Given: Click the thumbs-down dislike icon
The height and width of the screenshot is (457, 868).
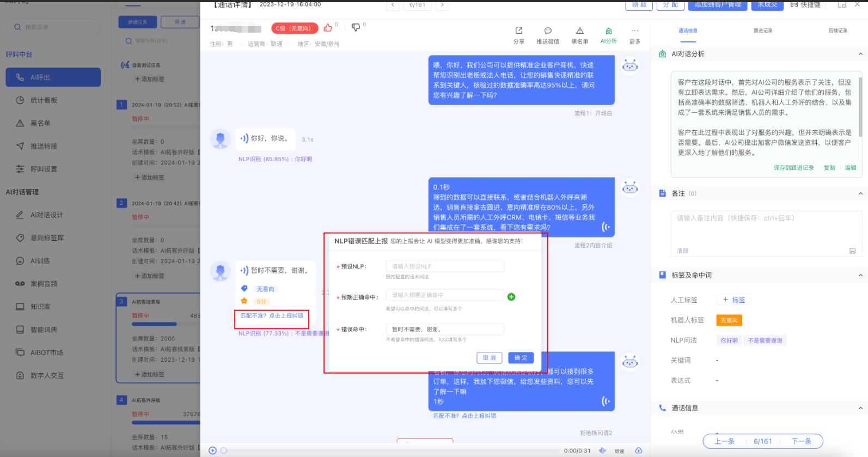Looking at the screenshot, I should (x=356, y=27).
